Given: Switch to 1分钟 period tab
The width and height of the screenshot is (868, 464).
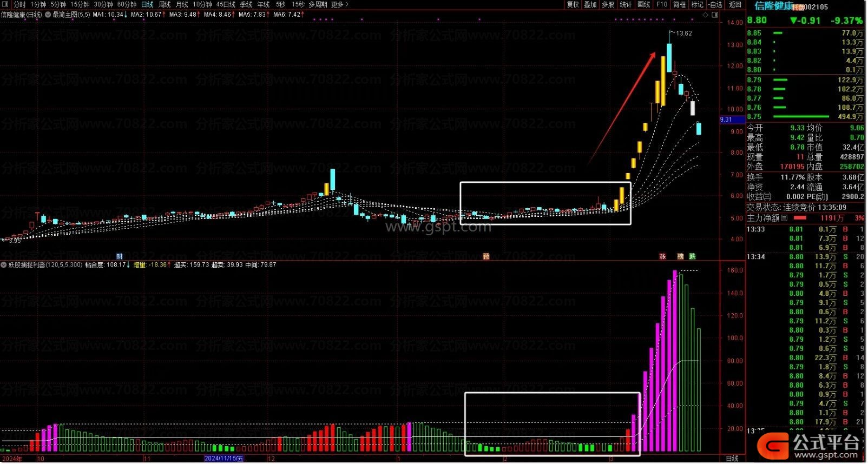Looking at the screenshot, I should [x=38, y=4].
